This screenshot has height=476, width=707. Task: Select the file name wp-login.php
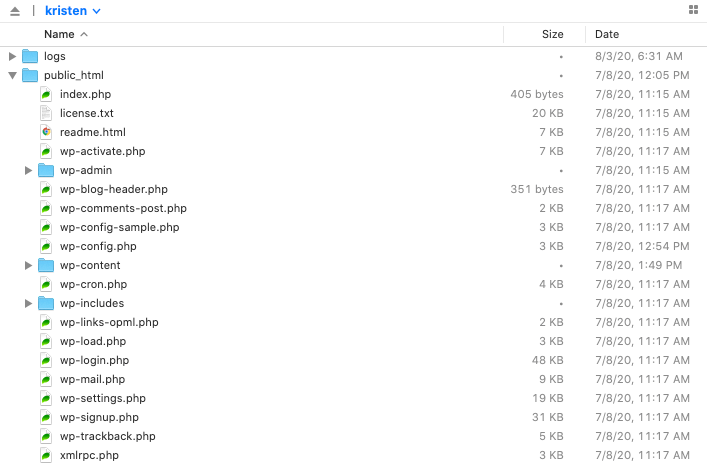pyautogui.click(x=94, y=360)
